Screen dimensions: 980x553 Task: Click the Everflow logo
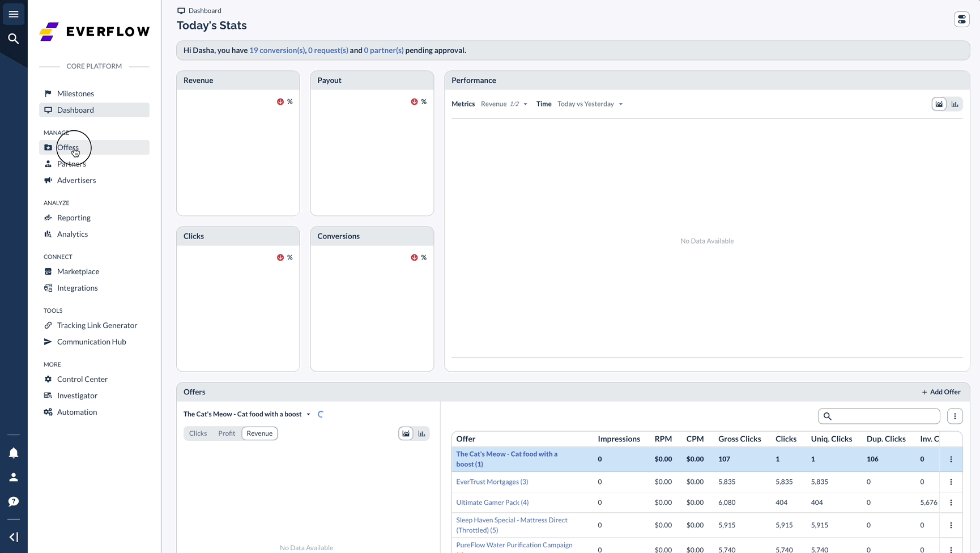coord(94,32)
